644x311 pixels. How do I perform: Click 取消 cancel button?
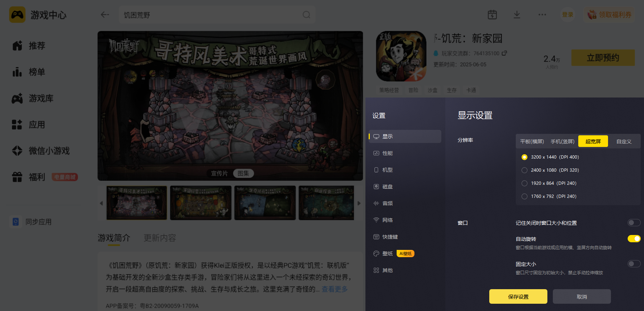coord(582,296)
